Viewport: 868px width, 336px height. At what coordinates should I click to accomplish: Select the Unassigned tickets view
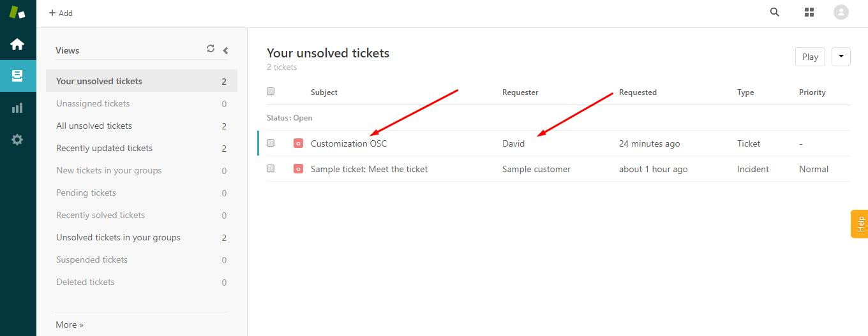[x=93, y=103]
